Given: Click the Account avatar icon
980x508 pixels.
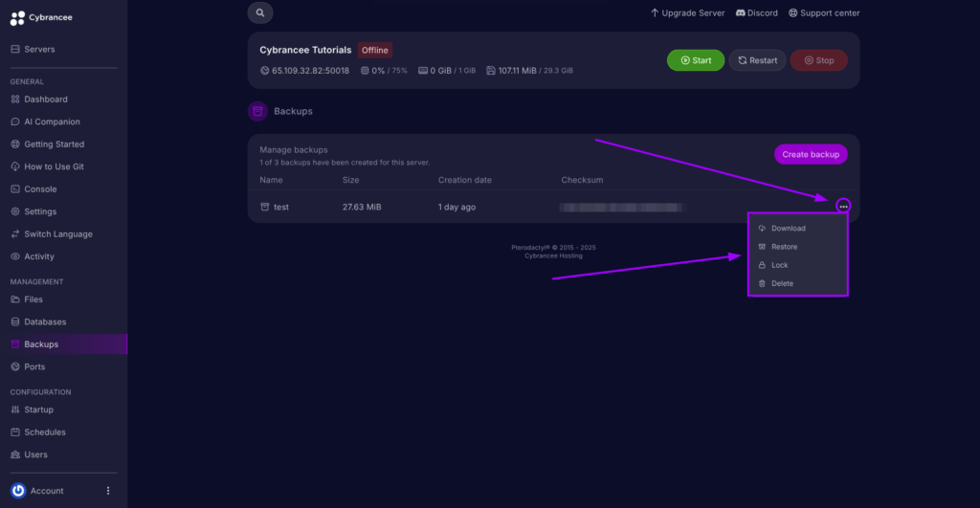Looking at the screenshot, I should (x=18, y=491).
